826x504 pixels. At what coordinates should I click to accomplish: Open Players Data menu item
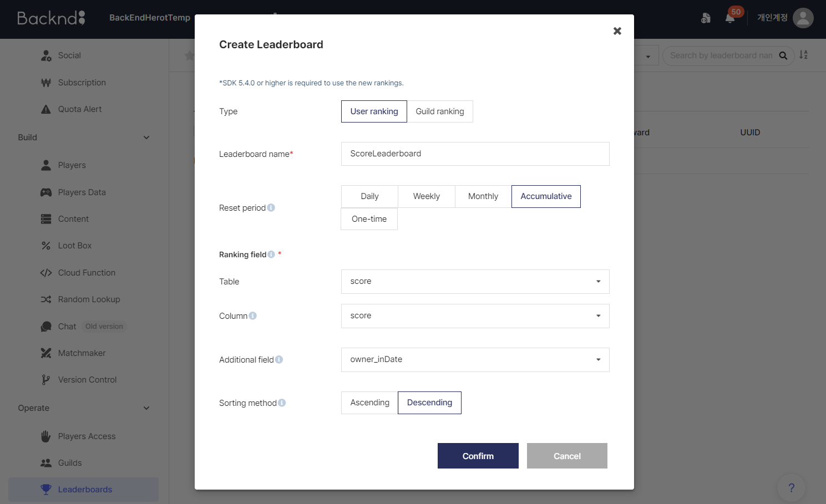[x=82, y=192]
